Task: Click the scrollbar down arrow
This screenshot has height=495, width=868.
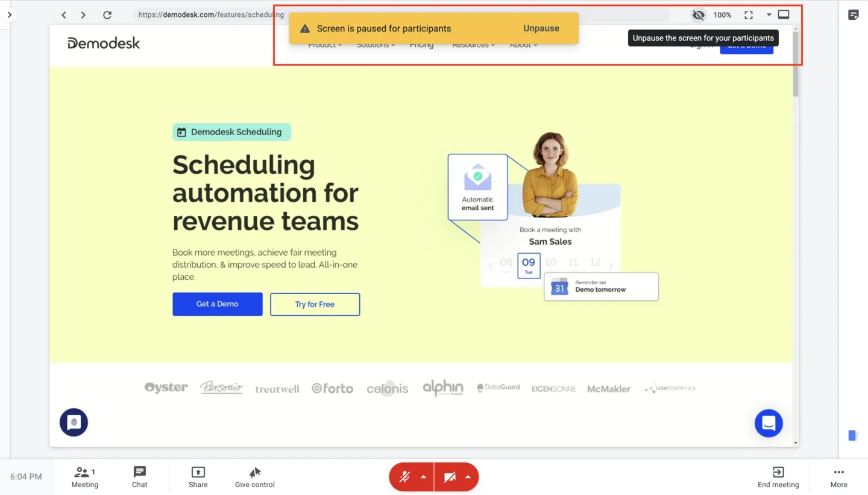Action: click(x=796, y=443)
